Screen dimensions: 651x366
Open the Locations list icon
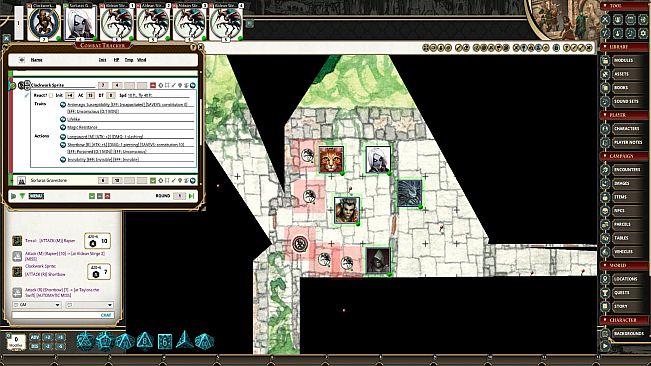click(605, 279)
